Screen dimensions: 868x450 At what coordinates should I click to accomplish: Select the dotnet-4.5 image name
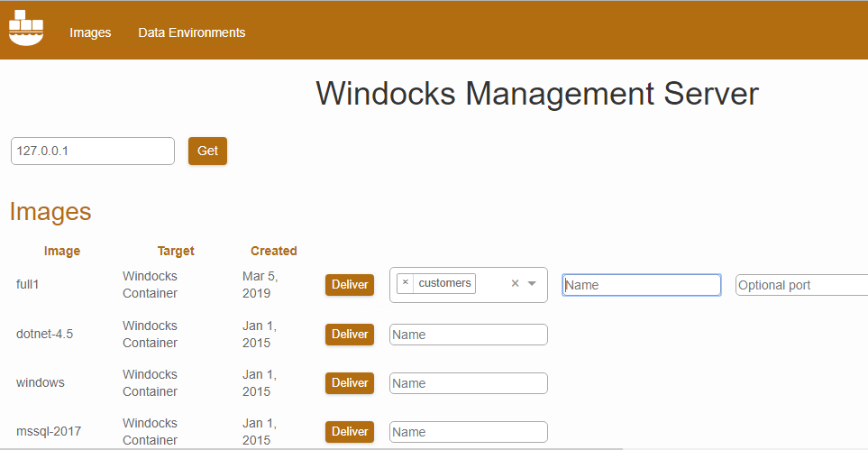click(44, 335)
